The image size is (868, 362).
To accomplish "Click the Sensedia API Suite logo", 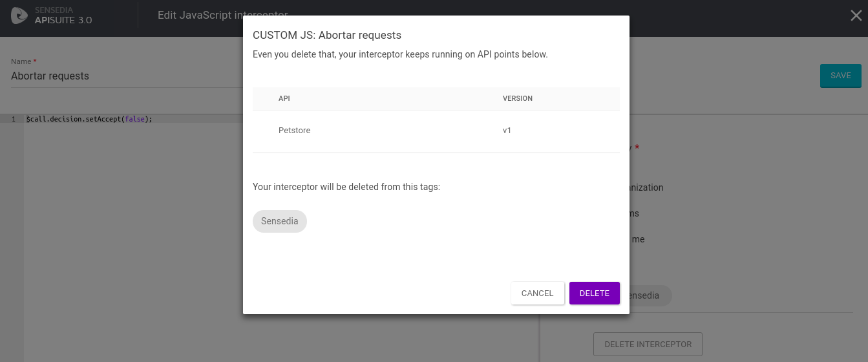I will 52,16.
